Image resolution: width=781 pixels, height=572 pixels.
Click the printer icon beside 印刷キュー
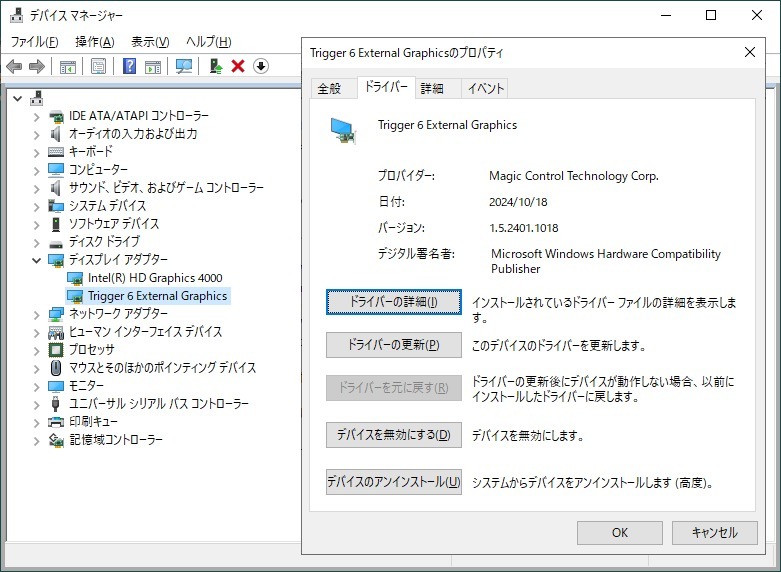tap(56, 422)
